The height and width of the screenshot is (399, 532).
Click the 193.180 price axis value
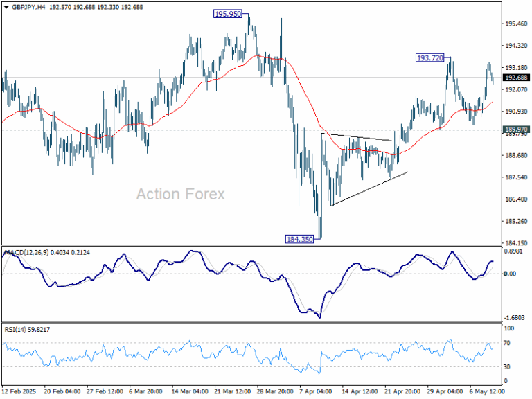(516, 67)
